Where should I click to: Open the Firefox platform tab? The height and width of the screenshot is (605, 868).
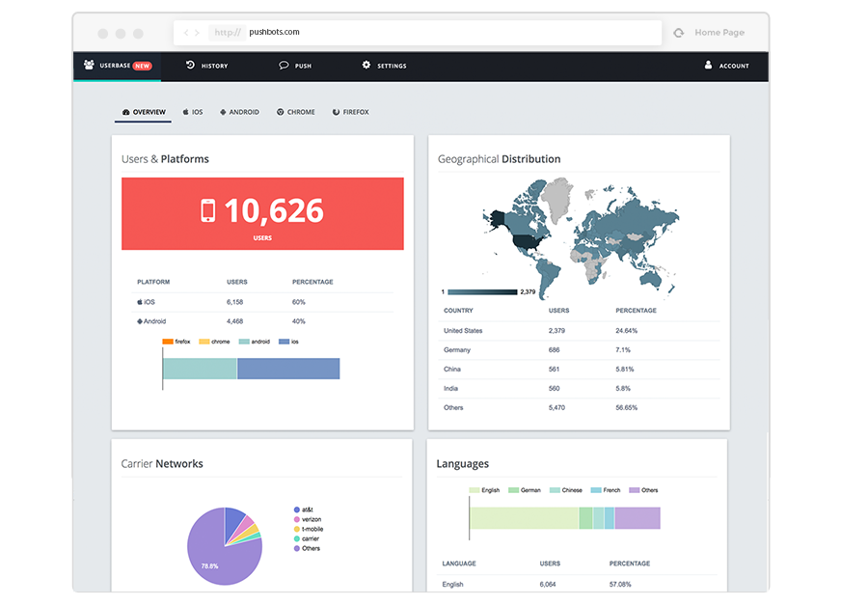click(x=350, y=112)
